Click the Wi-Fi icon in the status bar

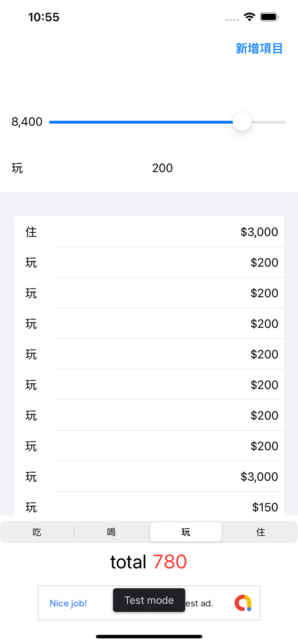tap(249, 17)
